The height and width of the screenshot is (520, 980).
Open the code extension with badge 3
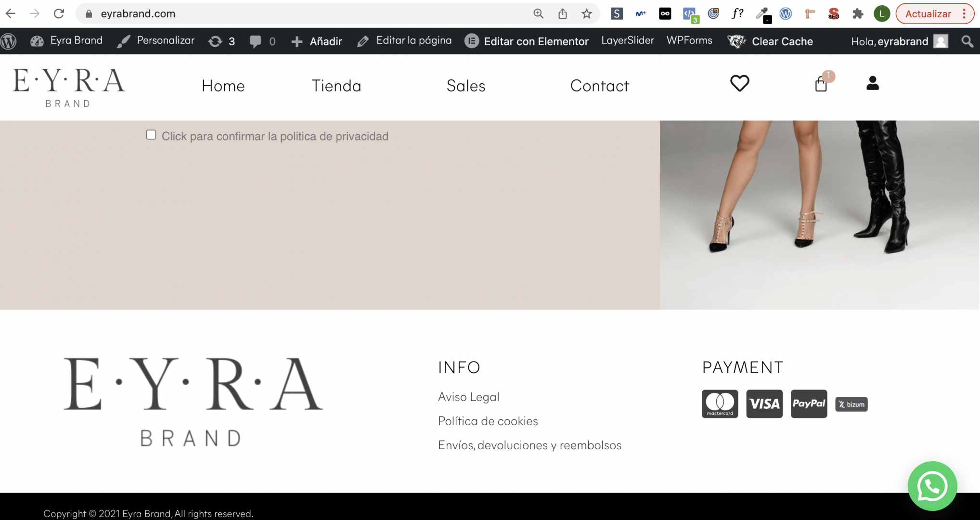tap(690, 14)
